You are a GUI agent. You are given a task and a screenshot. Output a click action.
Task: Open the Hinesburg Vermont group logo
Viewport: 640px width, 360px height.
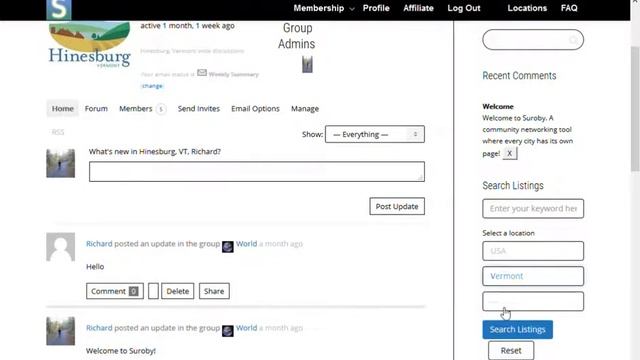pos(89,45)
